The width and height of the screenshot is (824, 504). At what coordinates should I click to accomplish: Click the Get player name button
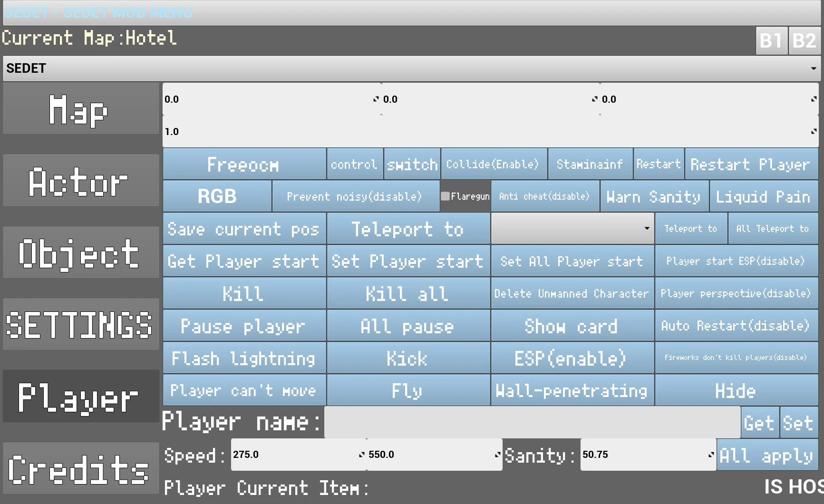point(760,422)
